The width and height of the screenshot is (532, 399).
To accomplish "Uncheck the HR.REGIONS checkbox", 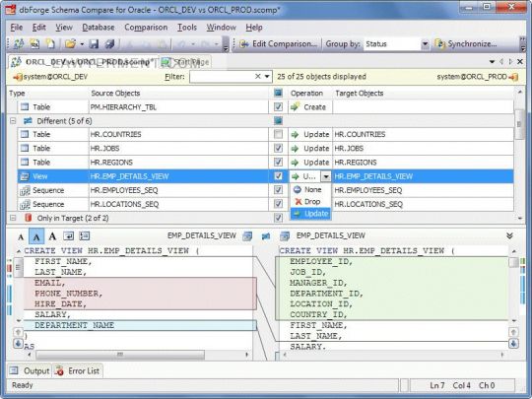I will 278,163.
